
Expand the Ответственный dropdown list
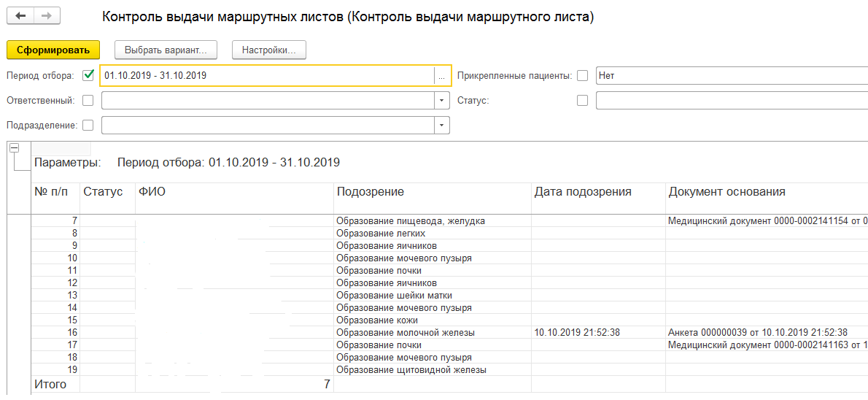point(441,101)
